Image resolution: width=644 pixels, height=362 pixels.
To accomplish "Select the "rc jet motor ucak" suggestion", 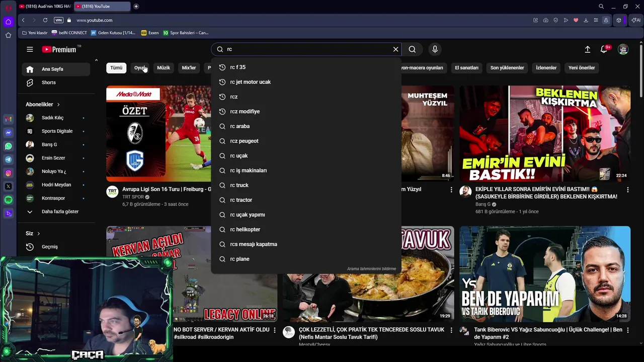I will click(x=306, y=82).
